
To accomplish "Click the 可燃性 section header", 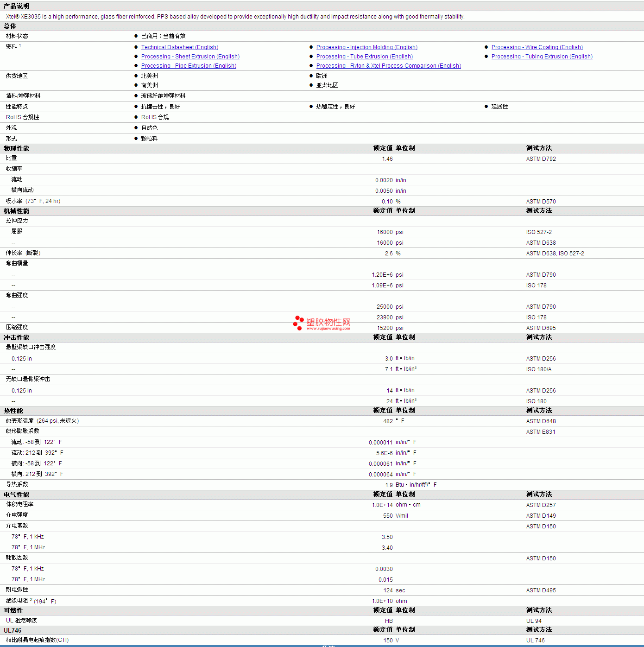I will pyautogui.click(x=13, y=610).
